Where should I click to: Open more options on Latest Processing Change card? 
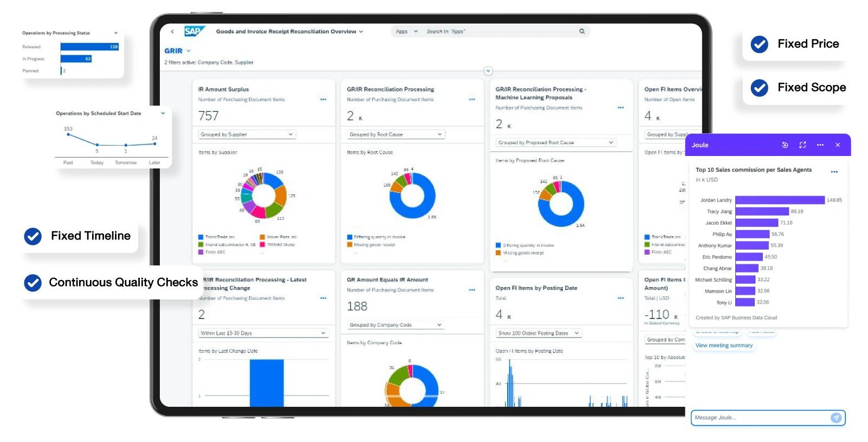click(323, 298)
